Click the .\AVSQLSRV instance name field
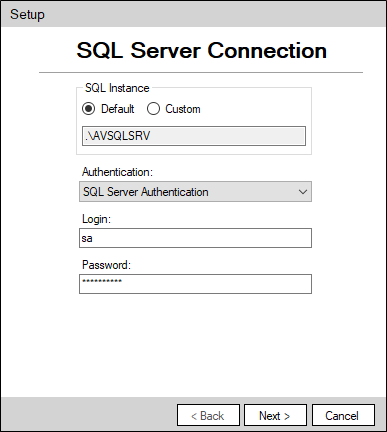 (x=194, y=136)
